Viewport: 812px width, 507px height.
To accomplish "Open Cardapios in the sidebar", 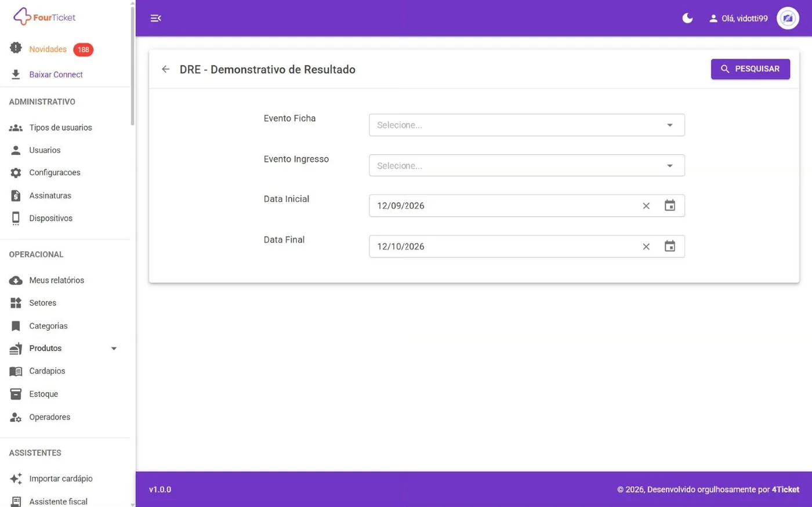I will click(x=47, y=371).
